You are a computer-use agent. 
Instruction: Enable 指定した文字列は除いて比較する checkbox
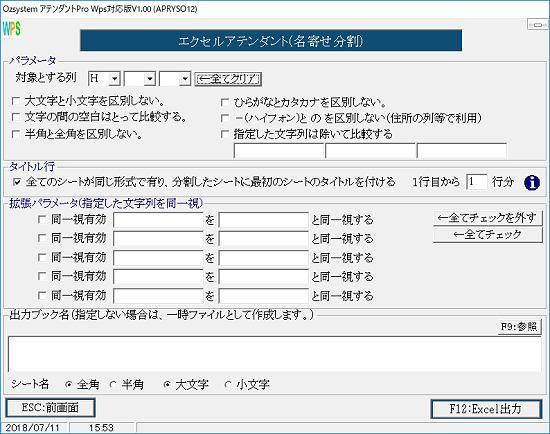click(225, 134)
